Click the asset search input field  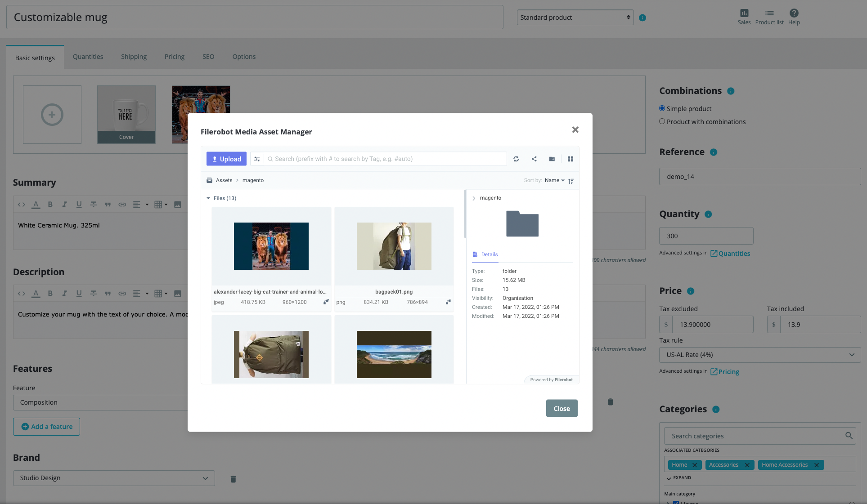click(386, 159)
